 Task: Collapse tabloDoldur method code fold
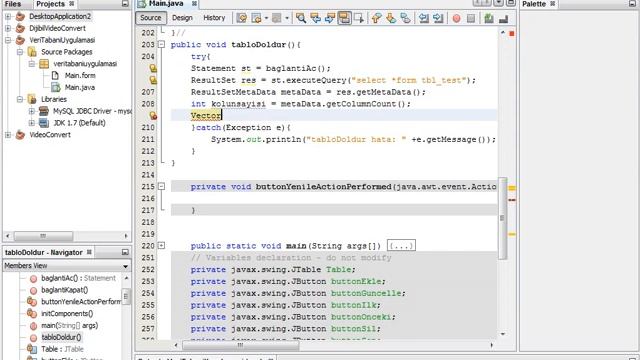tap(162, 44)
